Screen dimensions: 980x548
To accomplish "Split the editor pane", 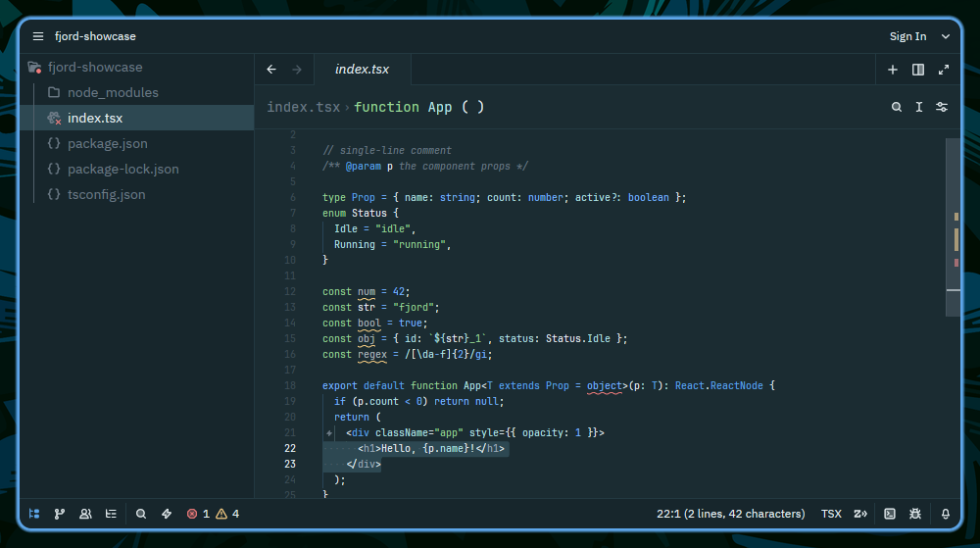I will [918, 70].
